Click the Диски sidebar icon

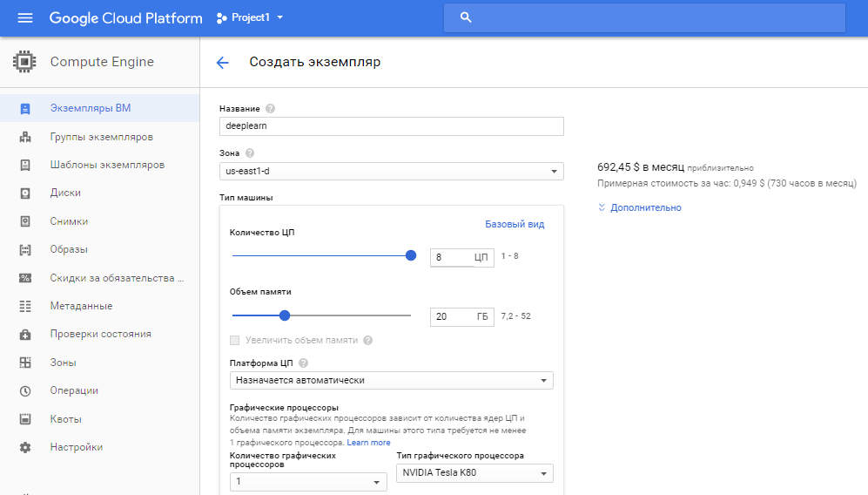pos(25,193)
